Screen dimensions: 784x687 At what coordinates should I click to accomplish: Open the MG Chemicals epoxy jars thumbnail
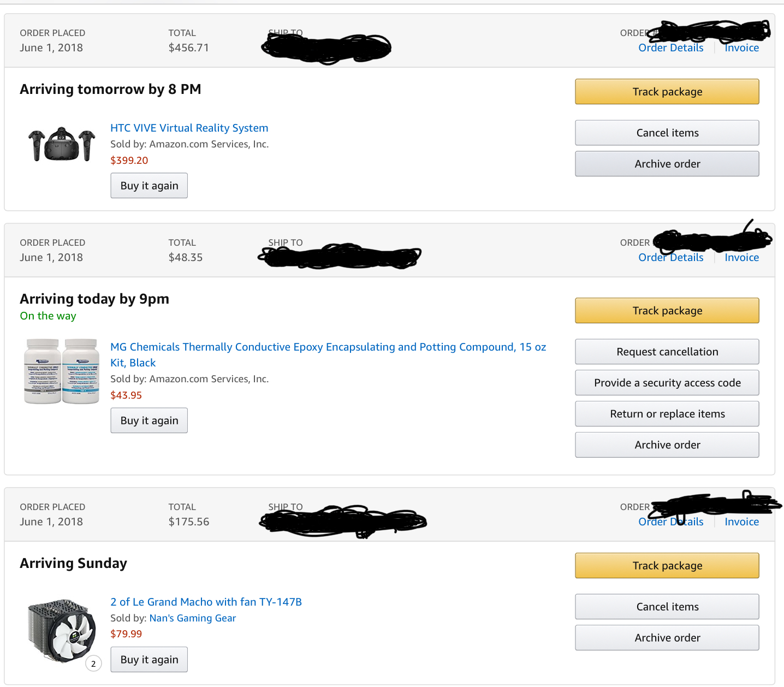(x=62, y=371)
